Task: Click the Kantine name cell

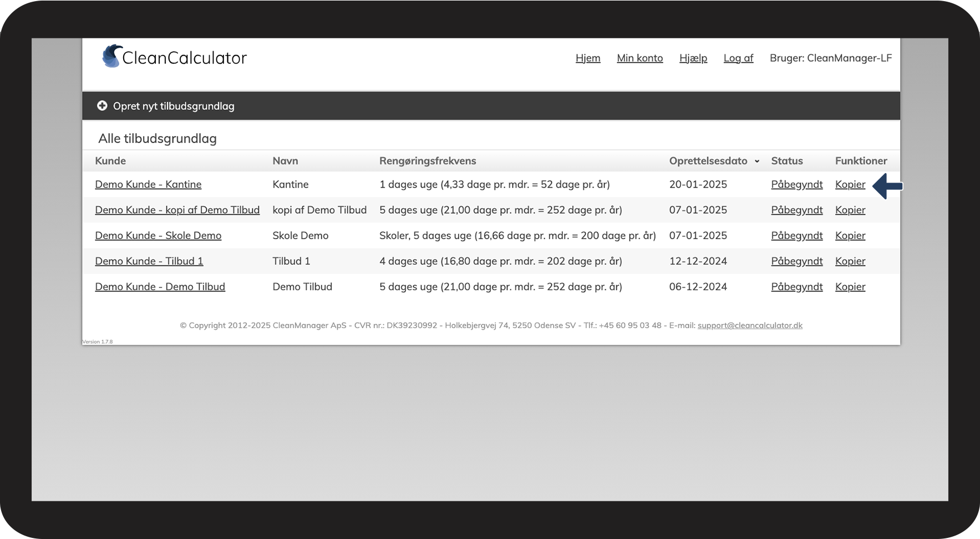Action: 291,184
